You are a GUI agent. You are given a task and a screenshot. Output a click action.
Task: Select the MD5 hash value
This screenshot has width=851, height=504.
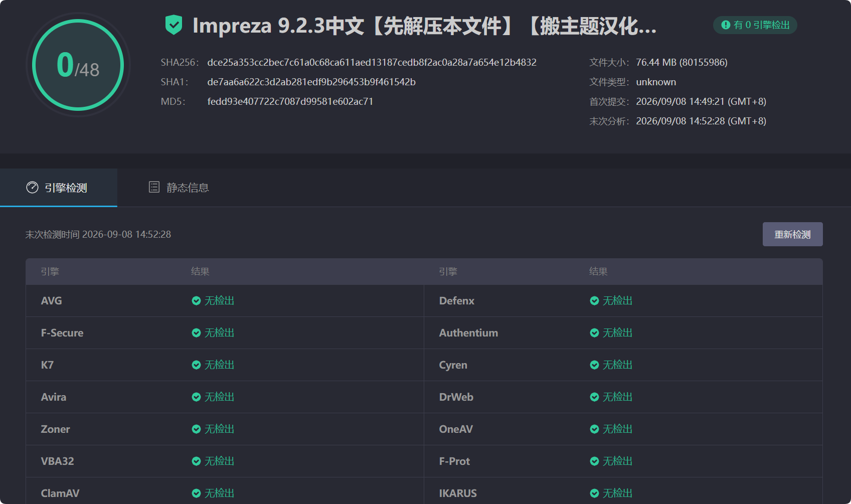pyautogui.click(x=290, y=101)
